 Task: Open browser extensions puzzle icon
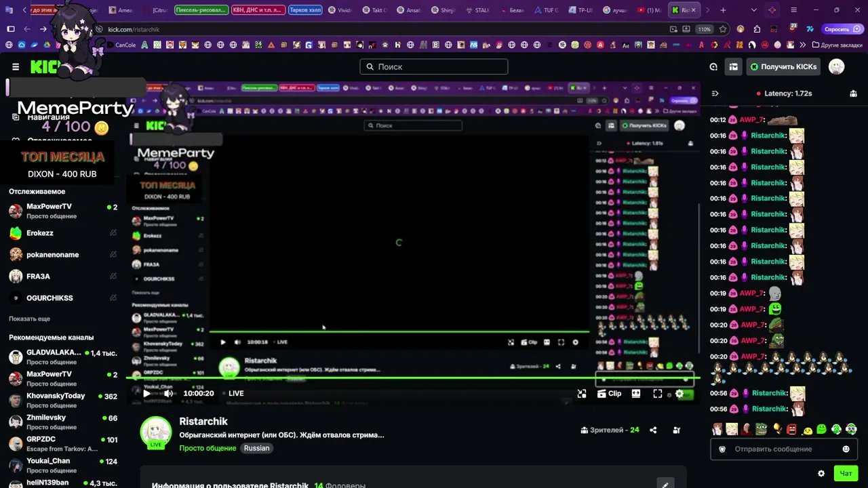tap(757, 29)
